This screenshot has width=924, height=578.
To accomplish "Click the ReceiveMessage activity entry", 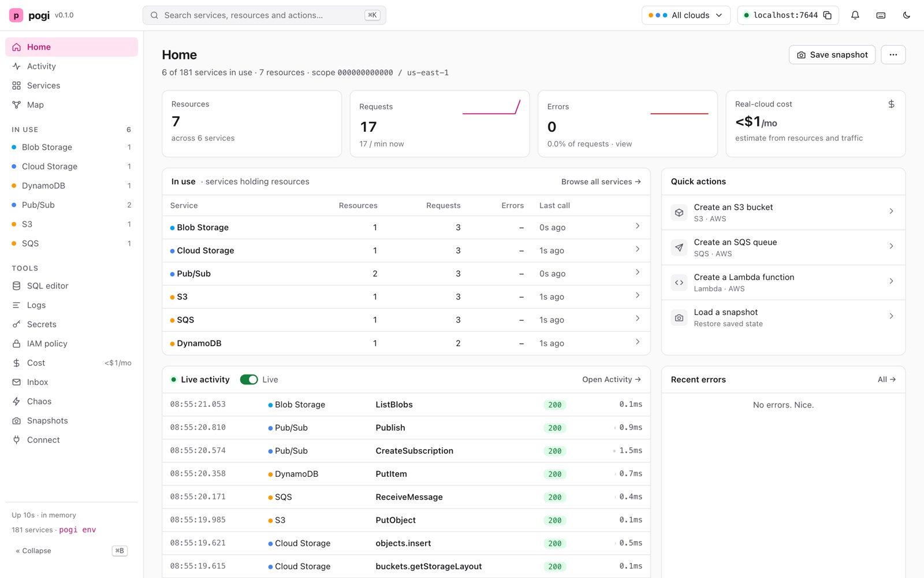I will point(406,497).
